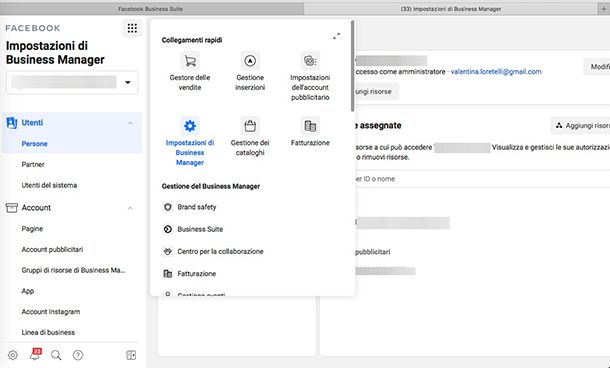Click the Brand safety label
Viewport: 610px width, 368px height.
pyautogui.click(x=196, y=207)
